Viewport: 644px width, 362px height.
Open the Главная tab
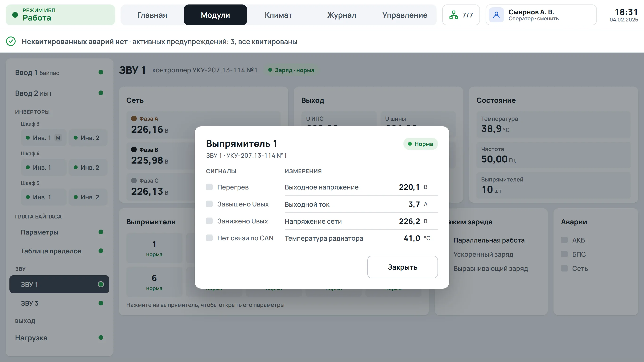[152, 15]
